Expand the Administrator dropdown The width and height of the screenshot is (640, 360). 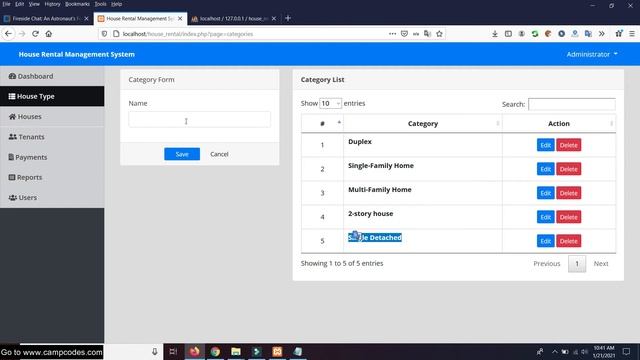pos(592,54)
